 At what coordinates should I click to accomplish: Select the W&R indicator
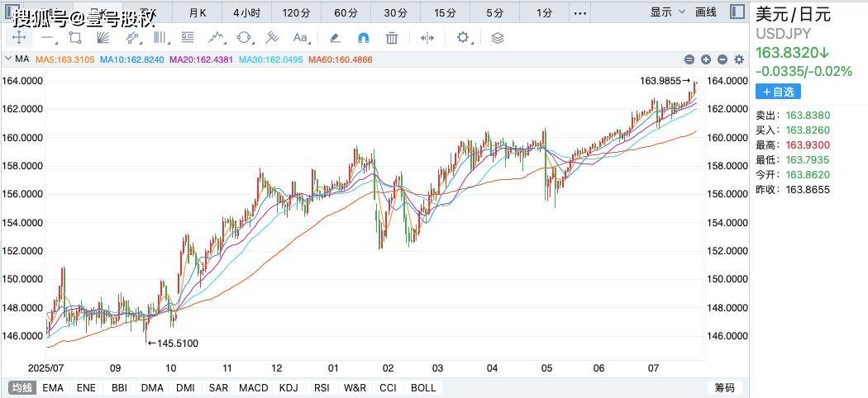355,387
